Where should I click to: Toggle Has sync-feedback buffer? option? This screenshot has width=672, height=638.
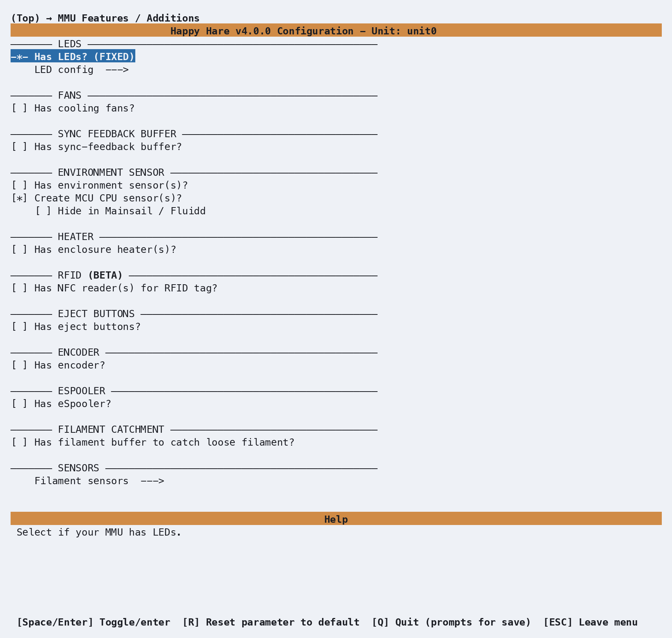tap(96, 147)
